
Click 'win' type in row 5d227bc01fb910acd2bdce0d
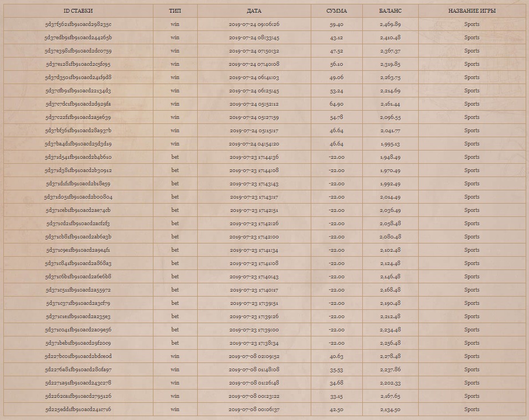pyautogui.click(x=174, y=356)
